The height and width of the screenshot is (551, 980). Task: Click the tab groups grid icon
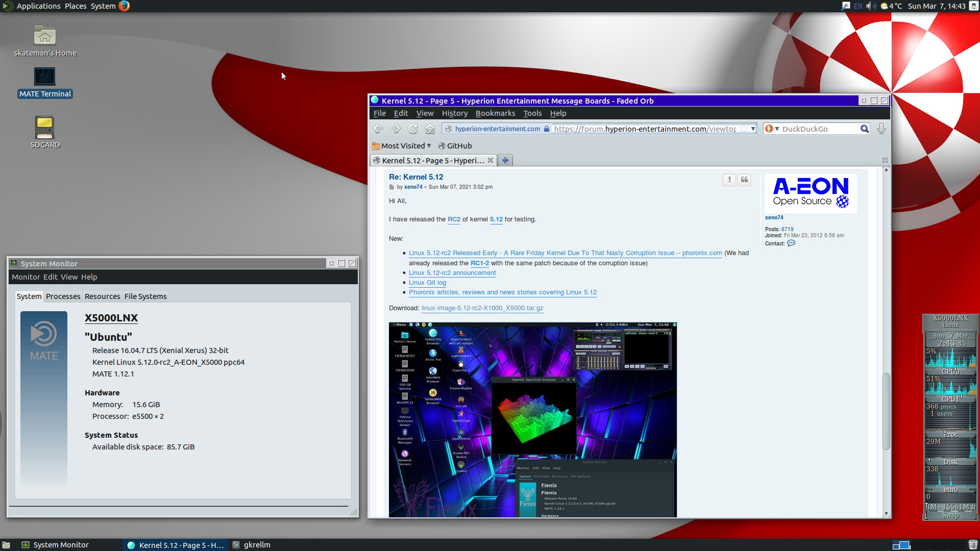(x=885, y=160)
